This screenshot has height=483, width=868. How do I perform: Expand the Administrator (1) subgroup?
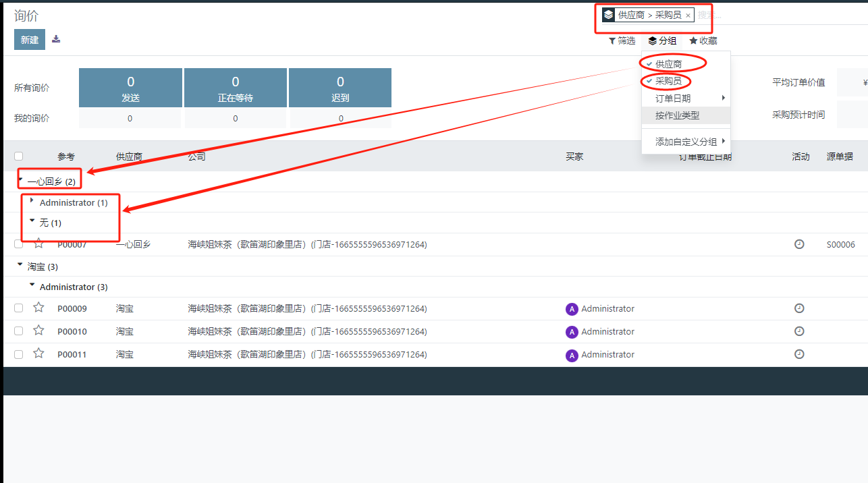tap(67, 202)
